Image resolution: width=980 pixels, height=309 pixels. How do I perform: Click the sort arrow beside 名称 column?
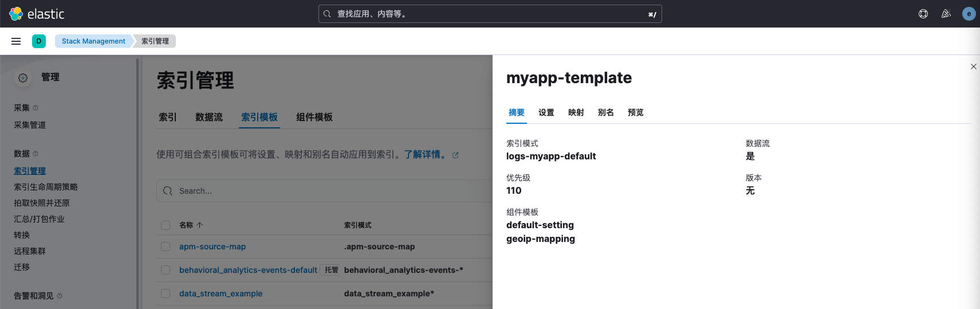click(x=199, y=225)
